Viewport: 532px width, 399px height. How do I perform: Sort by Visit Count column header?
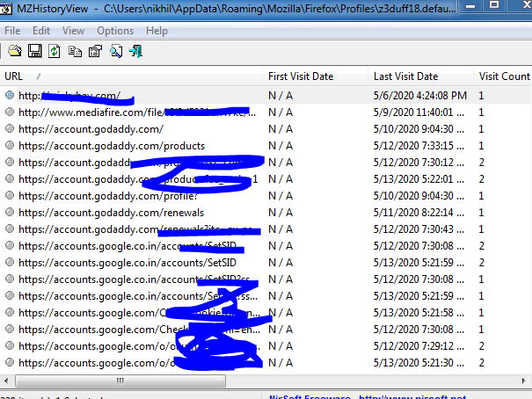pyautogui.click(x=503, y=76)
